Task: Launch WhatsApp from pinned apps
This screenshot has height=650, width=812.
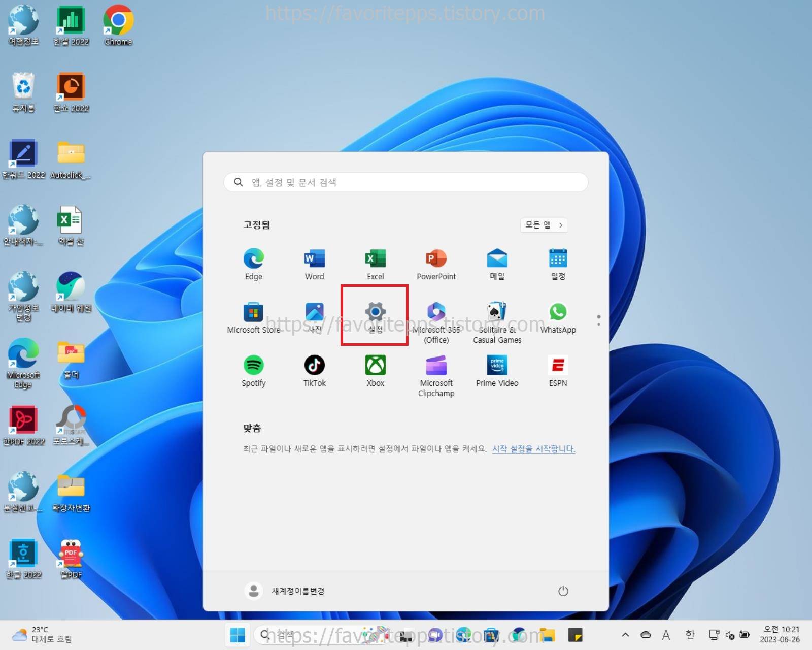Action: tap(558, 318)
